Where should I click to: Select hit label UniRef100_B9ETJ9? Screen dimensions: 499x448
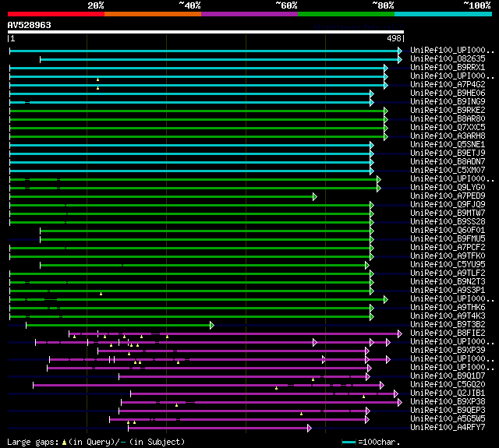[x=448, y=153]
